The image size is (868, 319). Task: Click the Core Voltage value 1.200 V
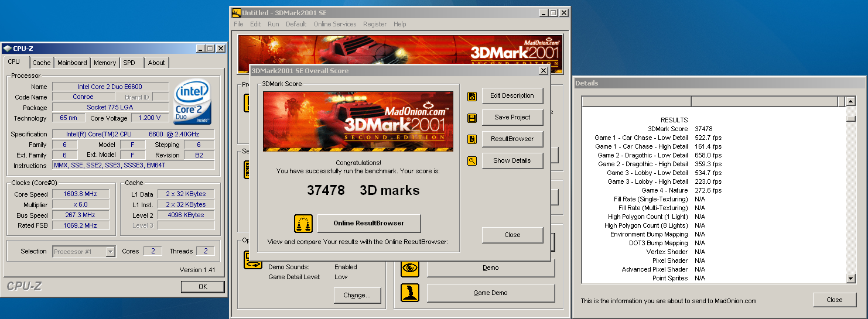(x=149, y=118)
